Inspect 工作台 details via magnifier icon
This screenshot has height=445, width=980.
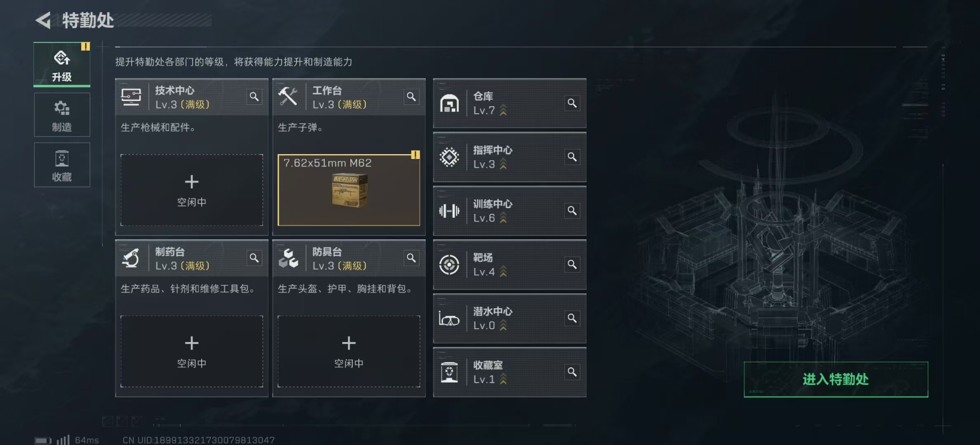(x=411, y=97)
